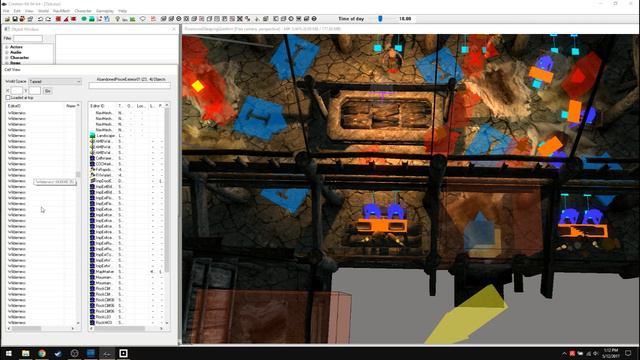Screen dimensions: 640x360
Task: Select the yellow arrow marker in render window
Action: [467, 315]
